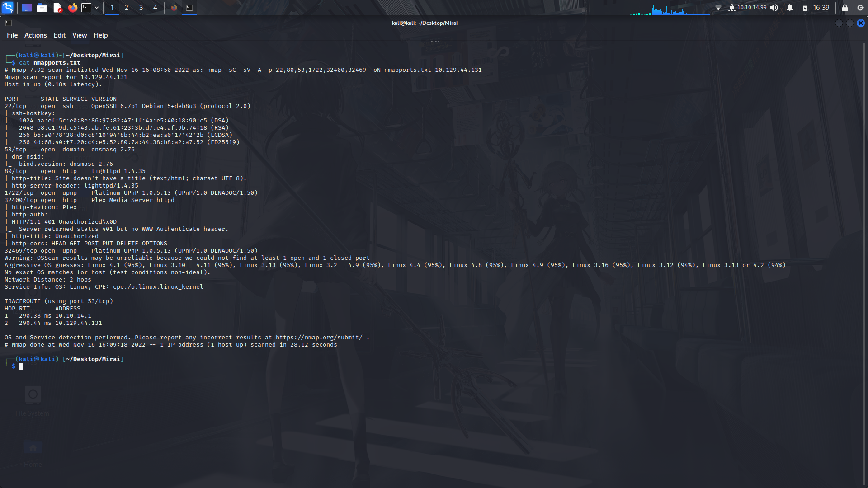Screen dimensions: 868x488
Task: Open the volume control icon
Action: (x=774, y=8)
